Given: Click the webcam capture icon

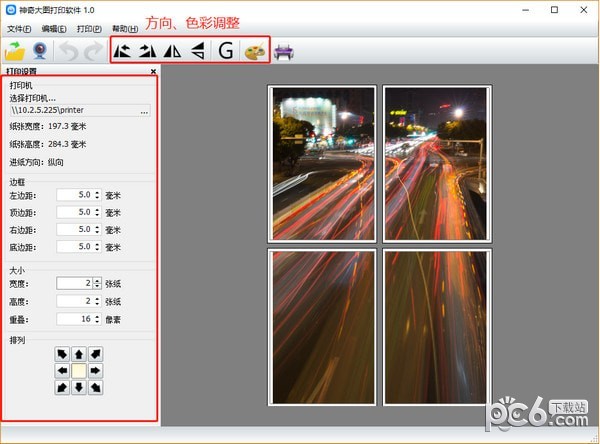Looking at the screenshot, I should (x=41, y=51).
